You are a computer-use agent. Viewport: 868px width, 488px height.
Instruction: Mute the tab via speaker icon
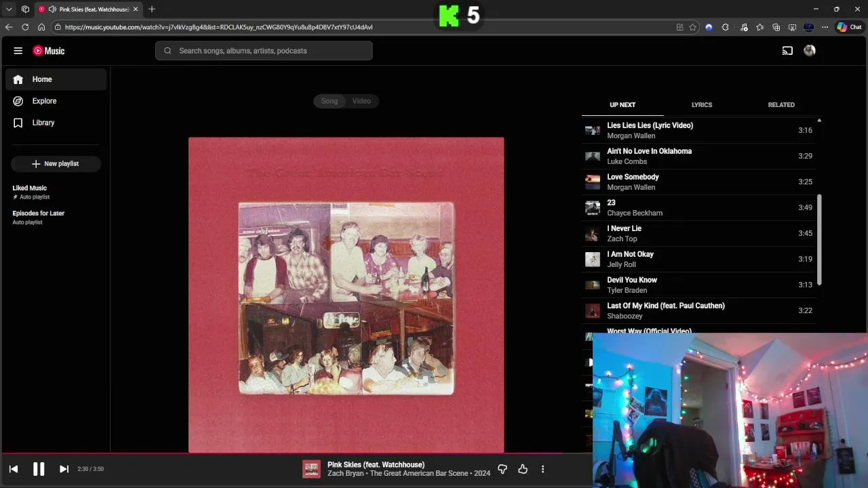[x=52, y=9]
